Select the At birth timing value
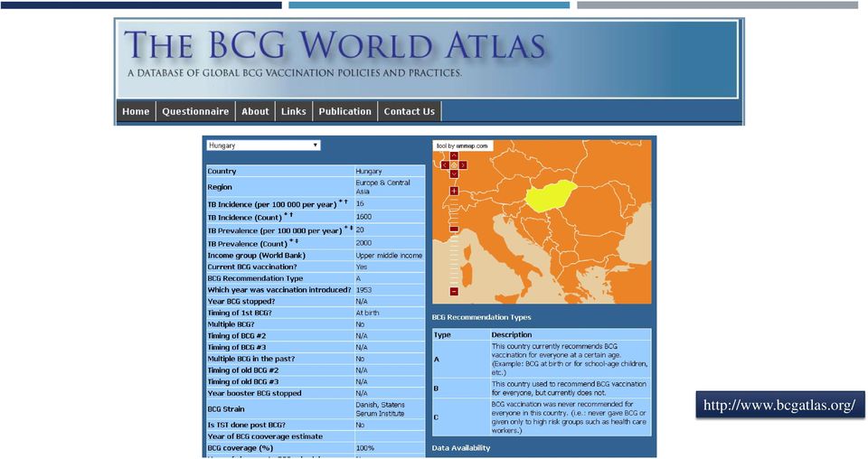 (390, 313)
